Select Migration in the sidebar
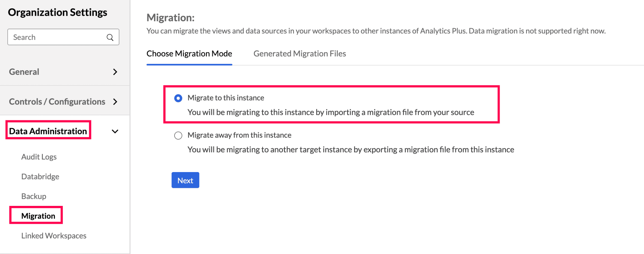Viewport: 644px width, 254px height. (x=38, y=216)
